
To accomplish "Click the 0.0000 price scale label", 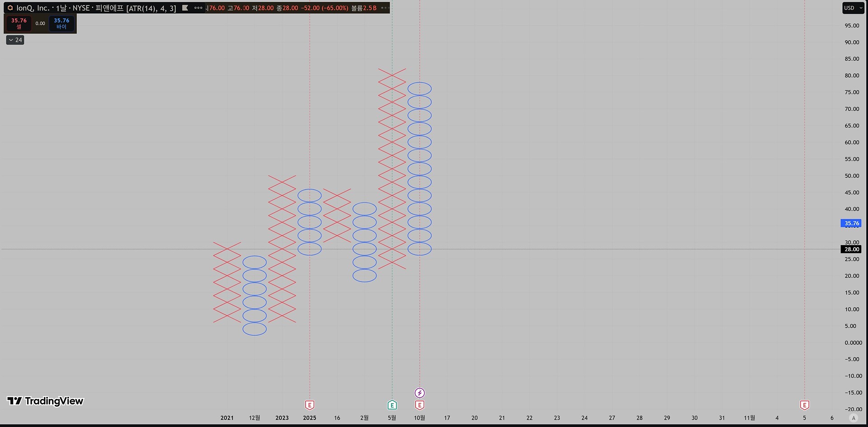I will pyautogui.click(x=853, y=343).
